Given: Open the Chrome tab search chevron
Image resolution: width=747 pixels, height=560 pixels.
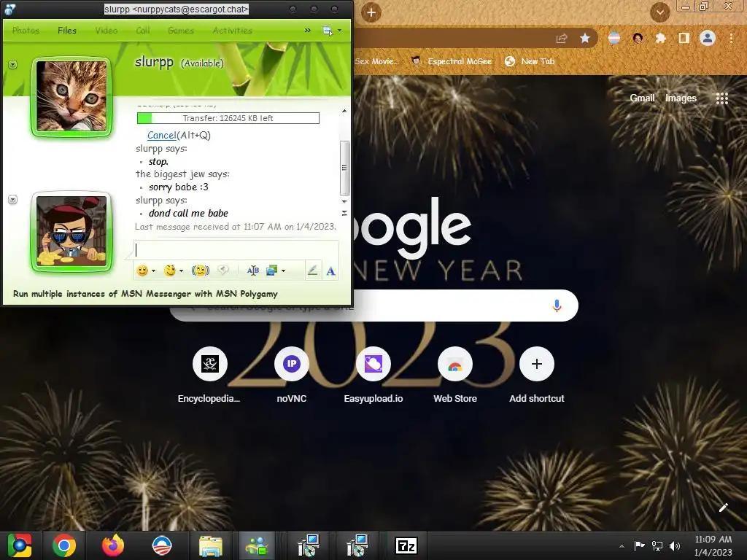Looking at the screenshot, I should point(659,12).
